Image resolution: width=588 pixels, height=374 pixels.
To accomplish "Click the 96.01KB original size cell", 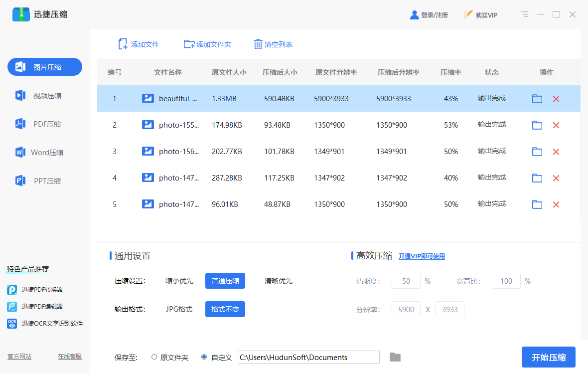I will point(225,204).
